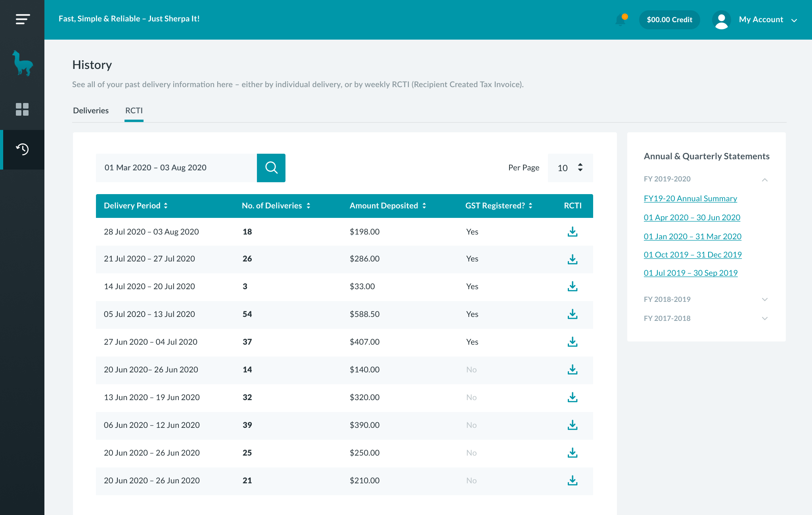
Task: Open the hamburger menu icon
Action: (x=23, y=19)
